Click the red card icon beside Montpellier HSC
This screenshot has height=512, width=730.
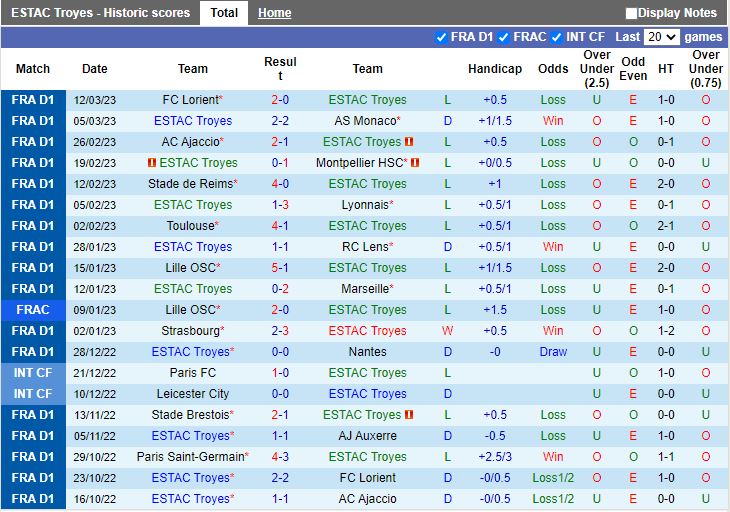[415, 162]
